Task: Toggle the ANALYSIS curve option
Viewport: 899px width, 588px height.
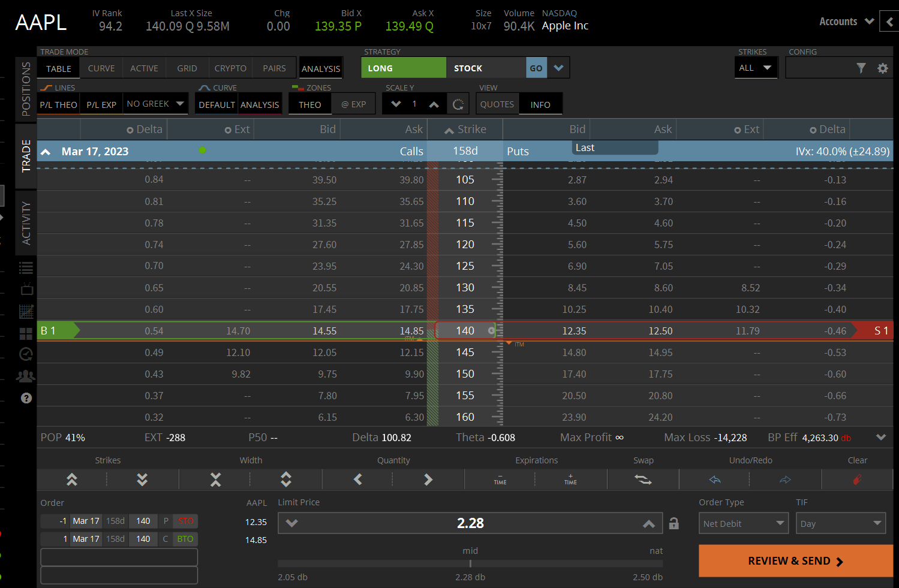Action: click(x=260, y=105)
